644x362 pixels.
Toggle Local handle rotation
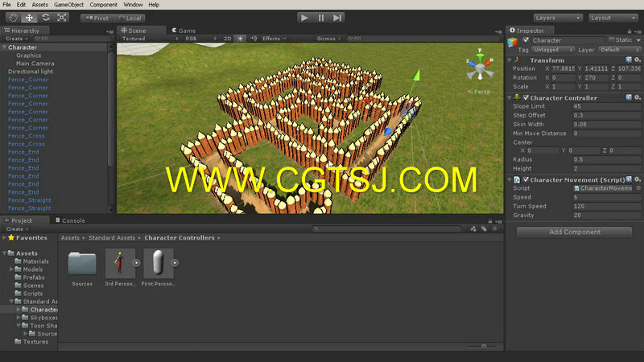click(130, 18)
